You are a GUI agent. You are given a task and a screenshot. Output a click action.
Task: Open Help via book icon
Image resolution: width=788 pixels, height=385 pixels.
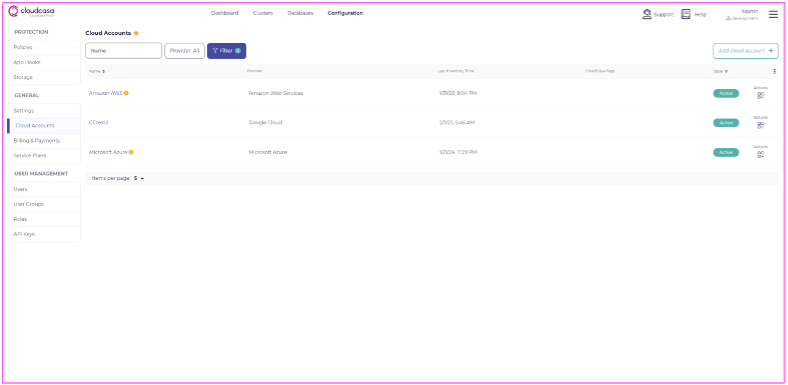(685, 14)
